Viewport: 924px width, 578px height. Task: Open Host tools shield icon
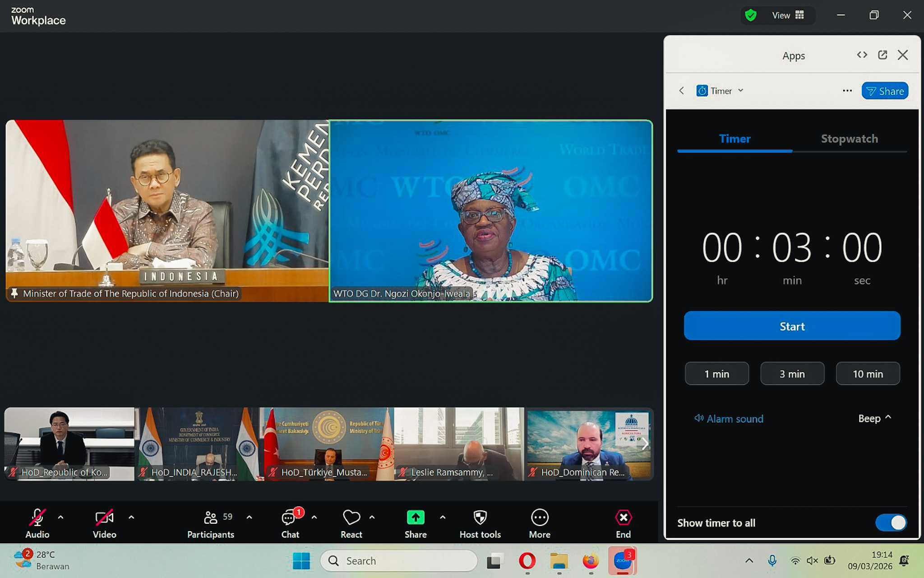point(480,517)
